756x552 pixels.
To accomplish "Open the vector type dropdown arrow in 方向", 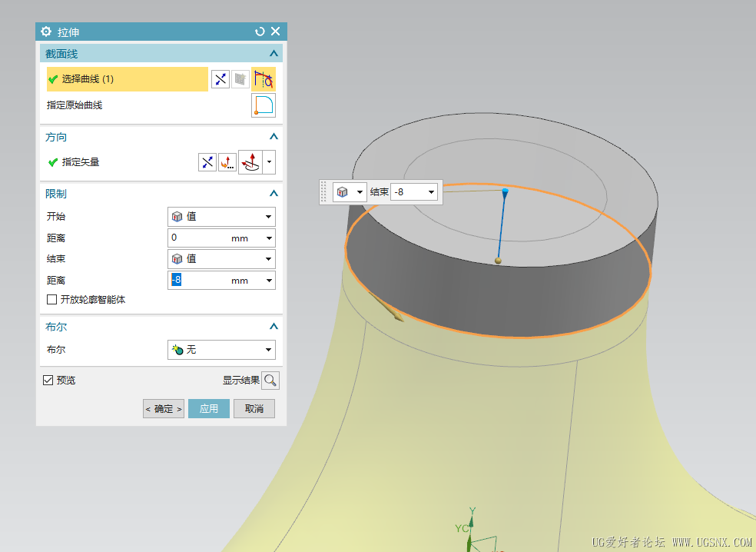I will (x=270, y=162).
